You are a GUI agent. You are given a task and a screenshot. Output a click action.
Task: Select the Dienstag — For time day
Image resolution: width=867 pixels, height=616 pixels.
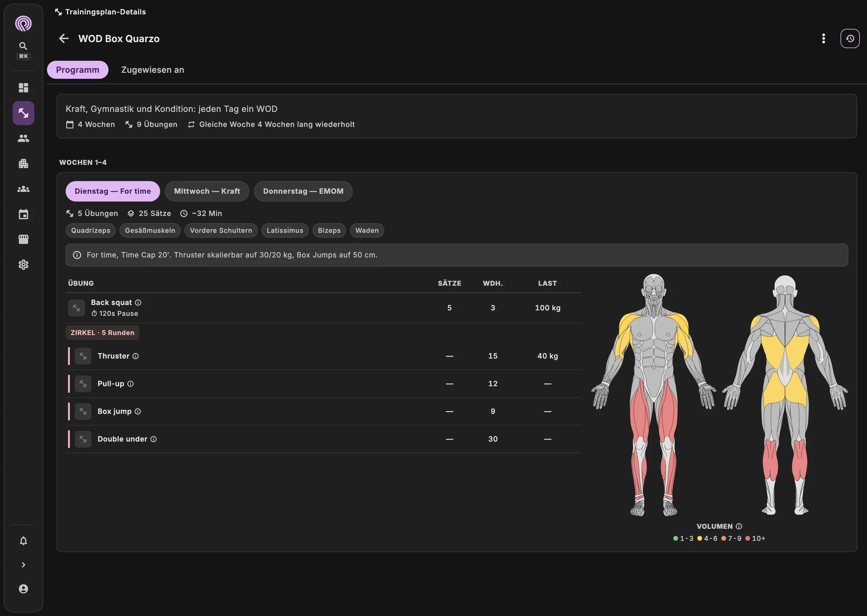coord(113,191)
